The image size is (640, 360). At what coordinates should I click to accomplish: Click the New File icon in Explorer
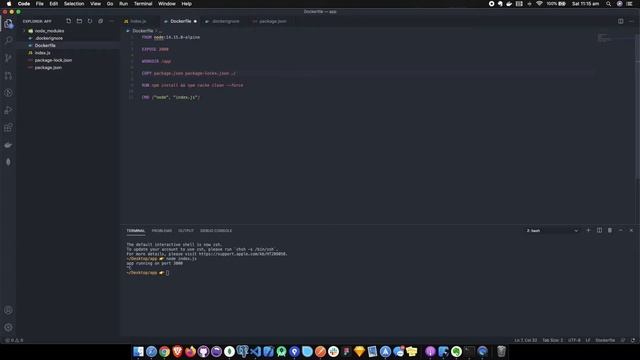pyautogui.click(x=69, y=21)
